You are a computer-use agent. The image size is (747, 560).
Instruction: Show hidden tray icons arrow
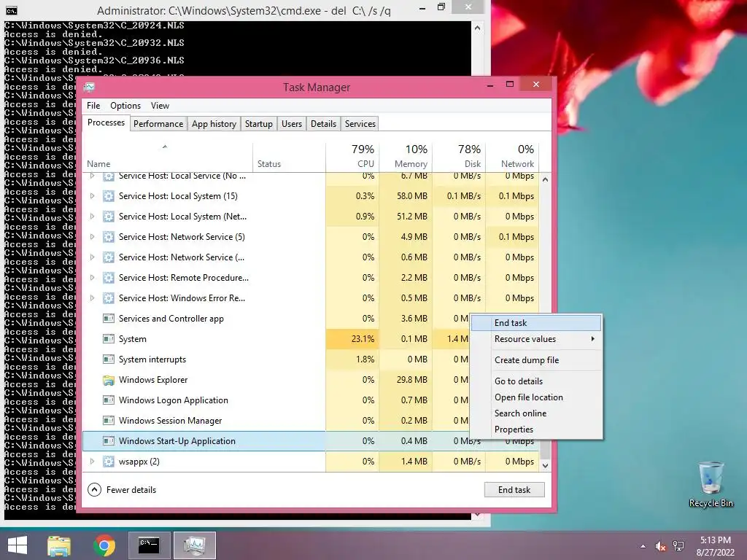pyautogui.click(x=643, y=546)
